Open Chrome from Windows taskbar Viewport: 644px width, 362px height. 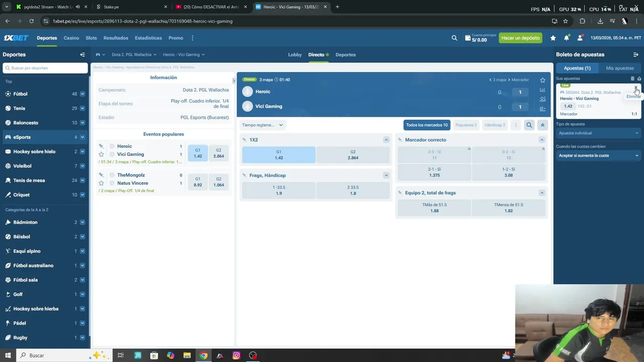(x=203, y=355)
